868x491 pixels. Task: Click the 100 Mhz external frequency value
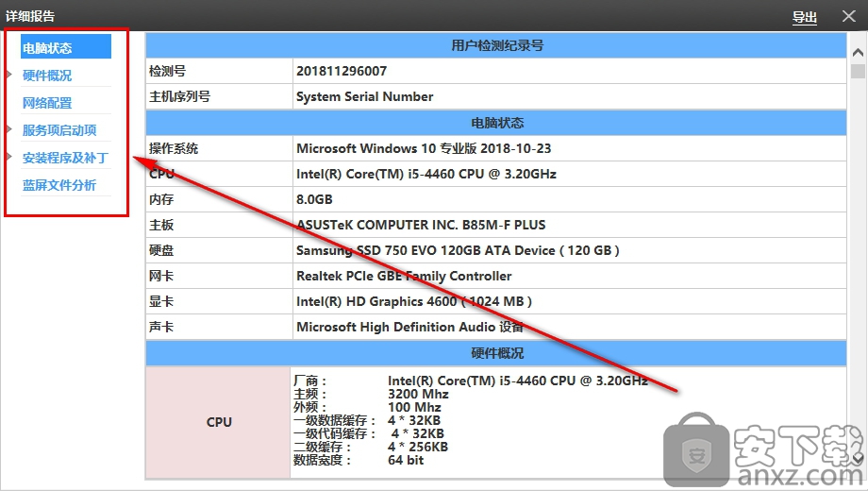click(414, 407)
